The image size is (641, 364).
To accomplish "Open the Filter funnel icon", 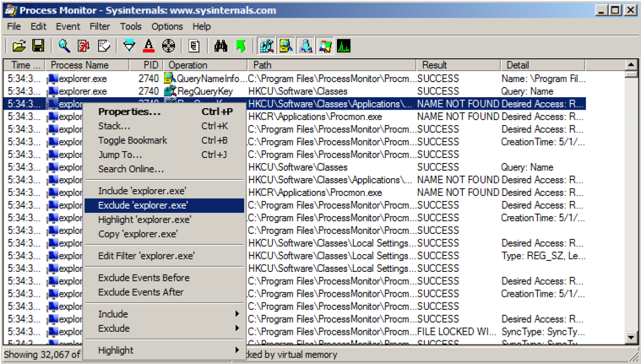I will pyautogui.click(x=129, y=46).
